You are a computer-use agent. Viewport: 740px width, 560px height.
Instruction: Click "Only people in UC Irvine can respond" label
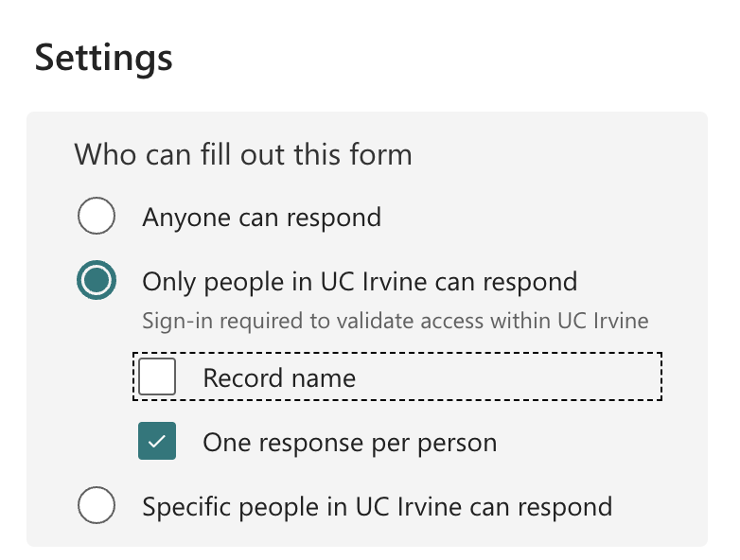pos(360,282)
